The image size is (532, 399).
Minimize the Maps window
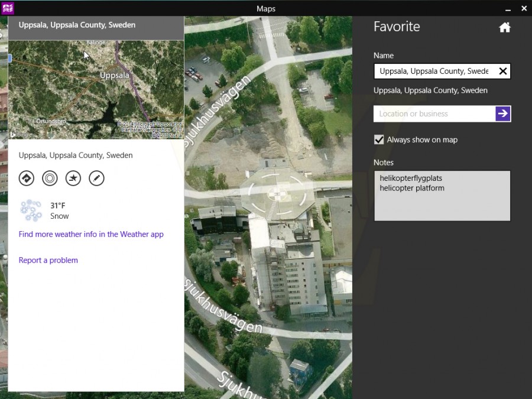click(508, 9)
